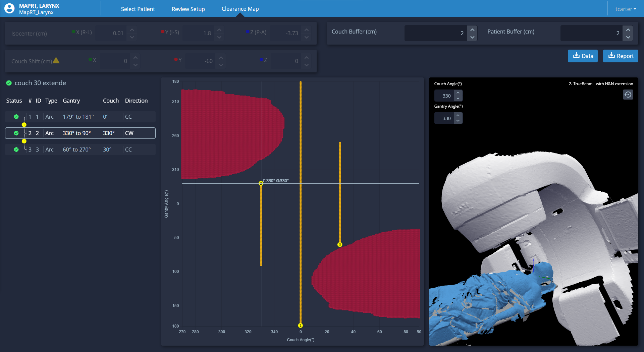This screenshot has width=644, height=352.
Task: Download the Data file
Action: click(x=583, y=56)
